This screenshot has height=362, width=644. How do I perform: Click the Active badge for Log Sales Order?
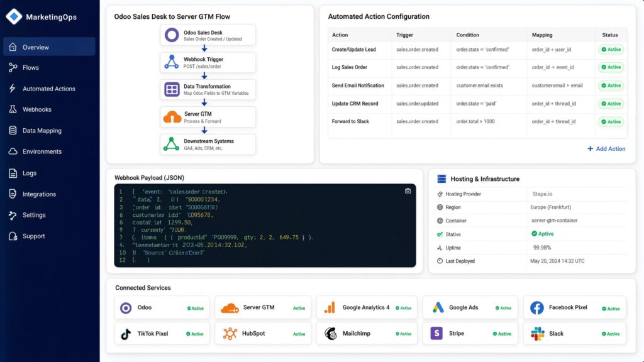[611, 67]
